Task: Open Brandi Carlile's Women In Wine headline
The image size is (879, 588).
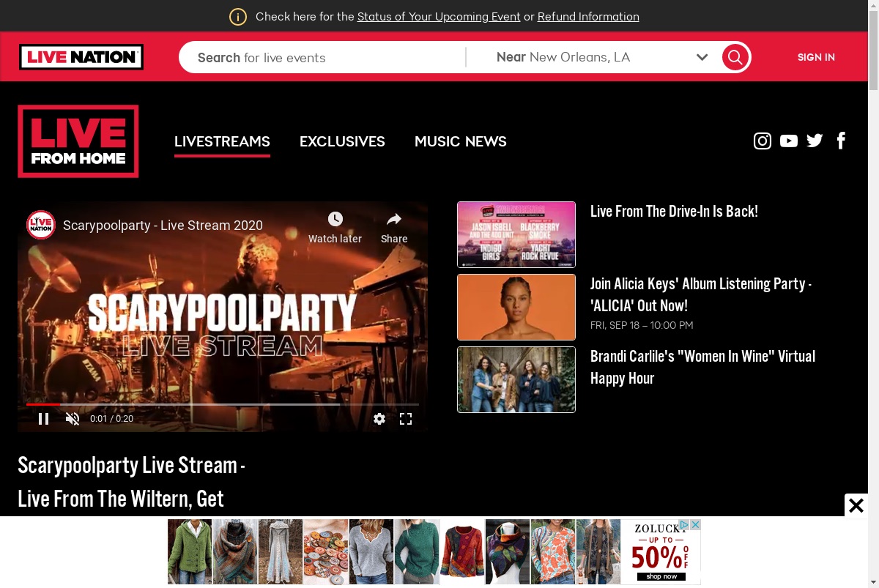Action: [702, 367]
